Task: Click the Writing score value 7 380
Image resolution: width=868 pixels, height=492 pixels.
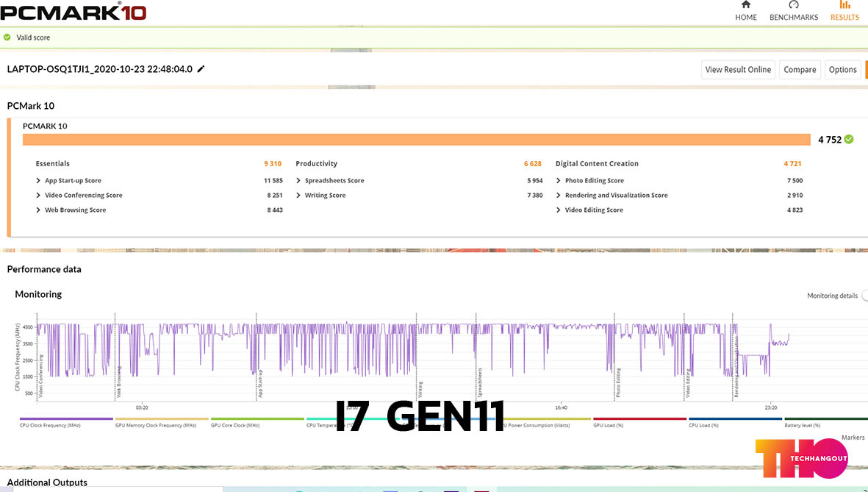Action: point(535,195)
